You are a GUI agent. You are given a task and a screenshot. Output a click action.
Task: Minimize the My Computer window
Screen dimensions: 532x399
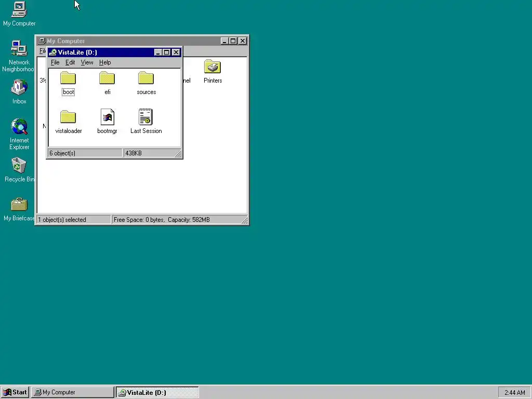click(x=224, y=41)
